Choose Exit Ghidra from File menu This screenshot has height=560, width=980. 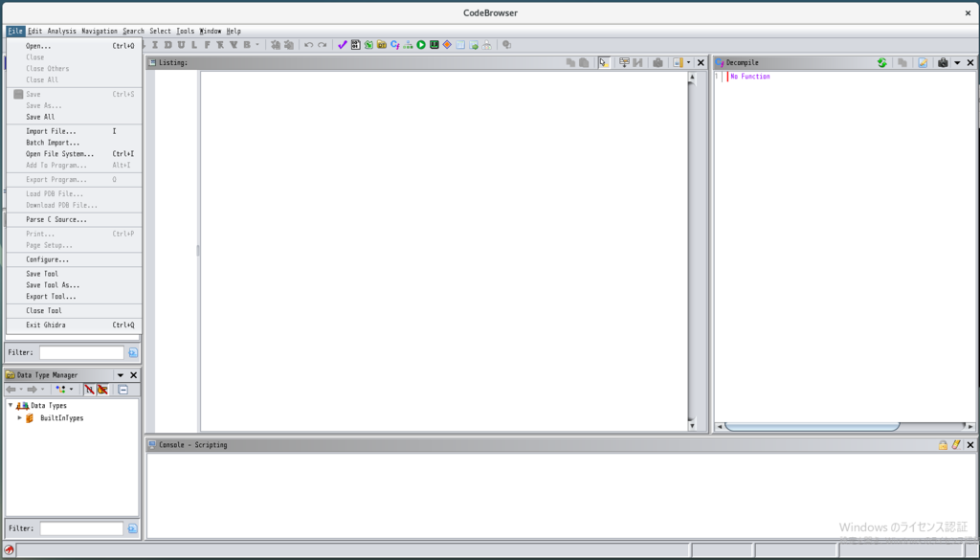pyautogui.click(x=75, y=325)
